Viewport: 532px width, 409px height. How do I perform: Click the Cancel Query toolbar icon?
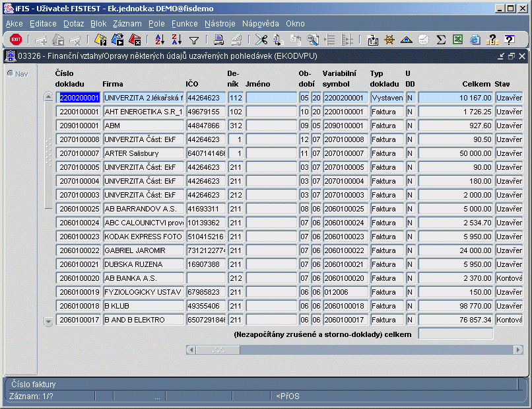click(x=135, y=40)
